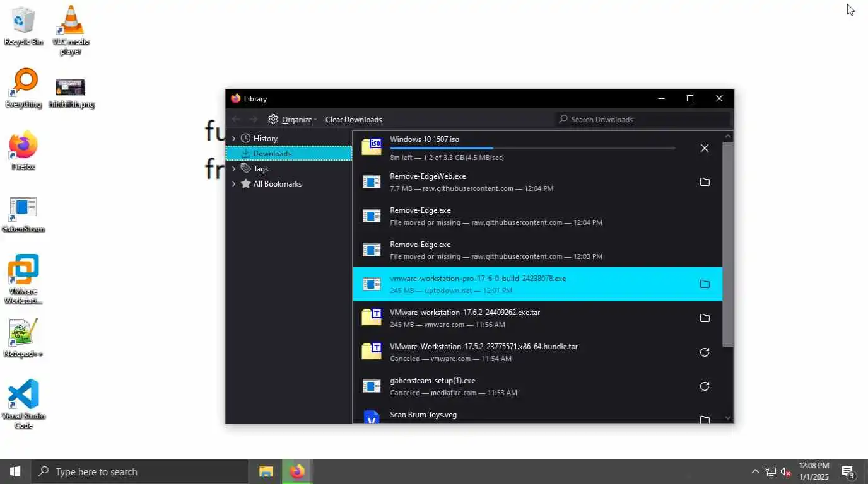The image size is (868, 484).
Task: Cancel the Windows 10 1507.iso download
Action: click(x=705, y=148)
